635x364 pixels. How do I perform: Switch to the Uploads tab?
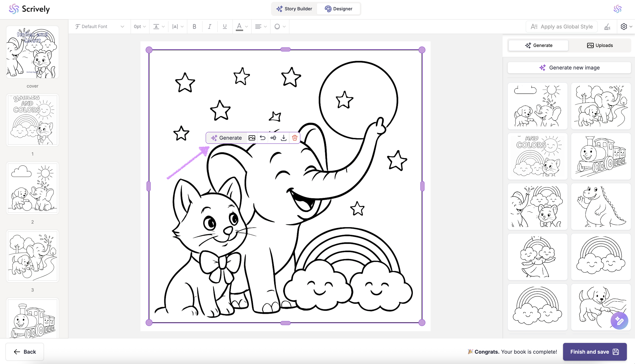coord(600,45)
